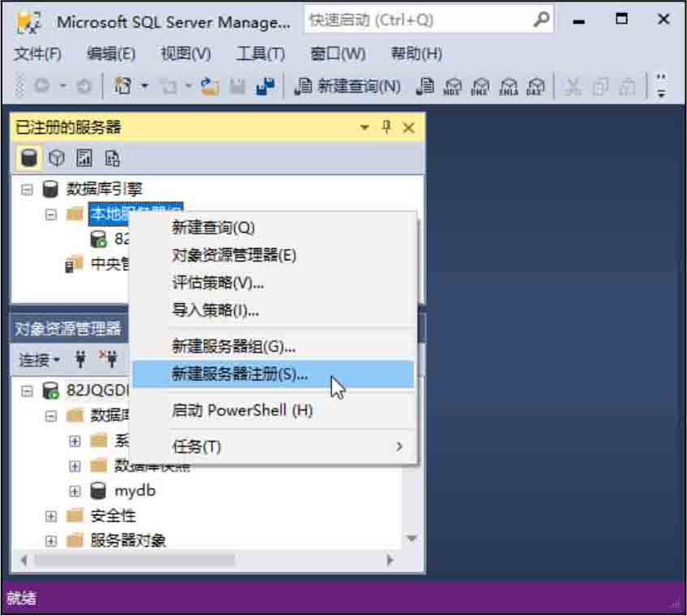Open the 编辑(E) menu

pyautogui.click(x=111, y=54)
